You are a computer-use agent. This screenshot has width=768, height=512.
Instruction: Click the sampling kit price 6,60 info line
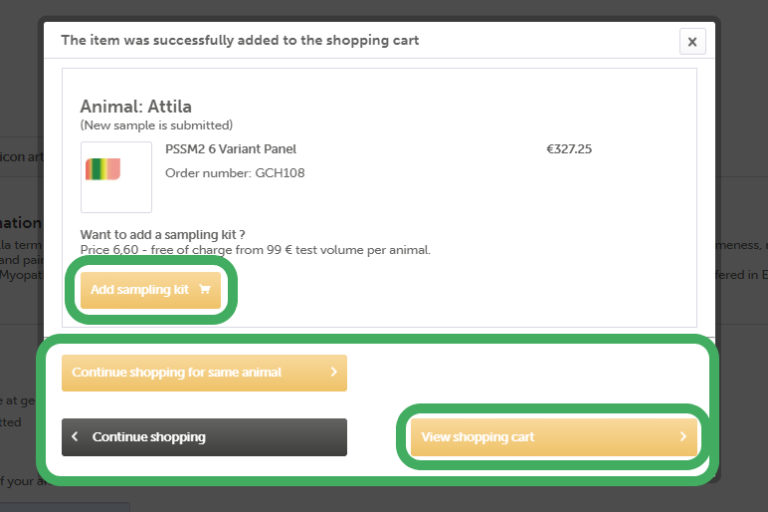[255, 249]
